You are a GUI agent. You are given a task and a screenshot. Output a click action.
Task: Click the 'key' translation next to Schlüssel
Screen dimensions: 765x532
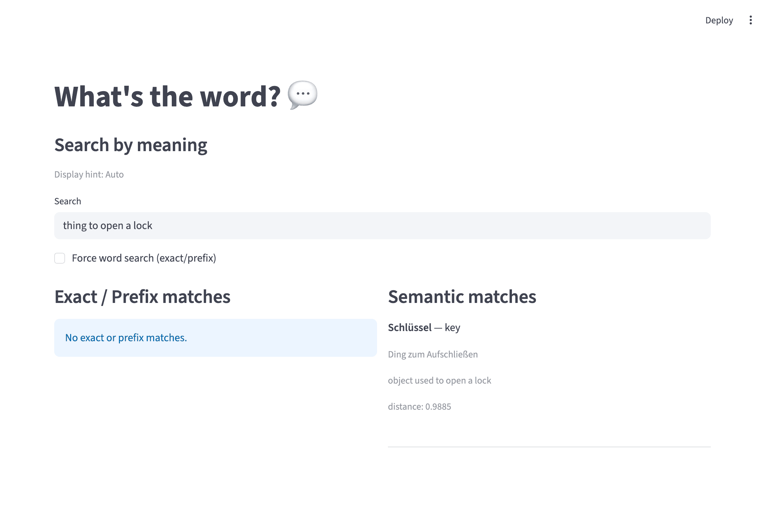tap(453, 327)
